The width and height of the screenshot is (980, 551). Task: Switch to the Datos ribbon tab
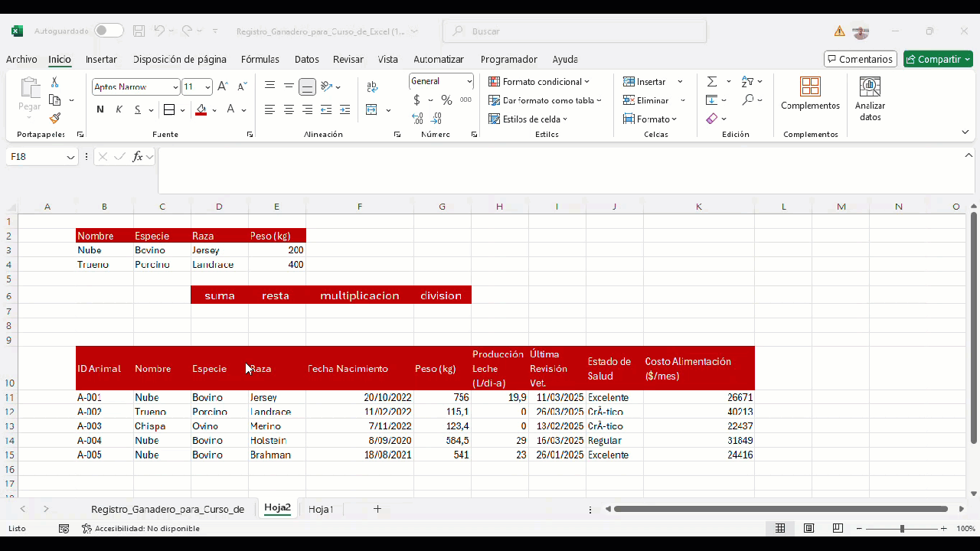click(x=307, y=59)
